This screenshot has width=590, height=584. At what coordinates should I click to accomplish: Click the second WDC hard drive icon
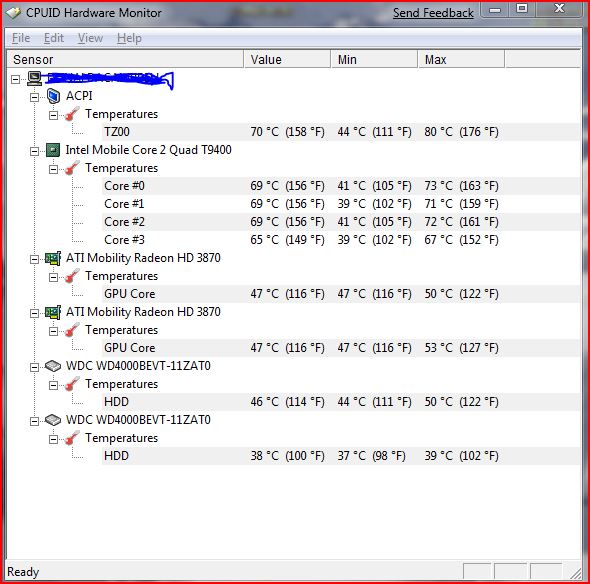click(x=53, y=420)
